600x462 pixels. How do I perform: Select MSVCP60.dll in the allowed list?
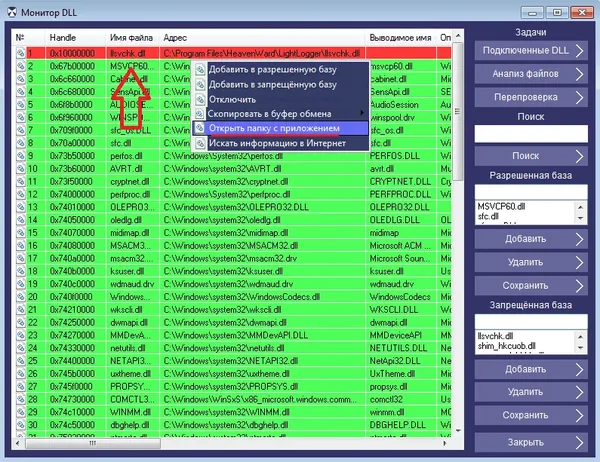[501, 207]
